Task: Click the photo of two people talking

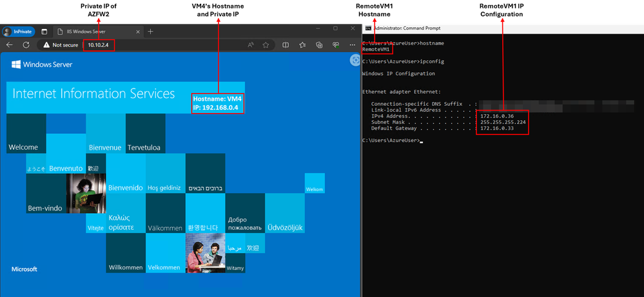Action: (206, 253)
